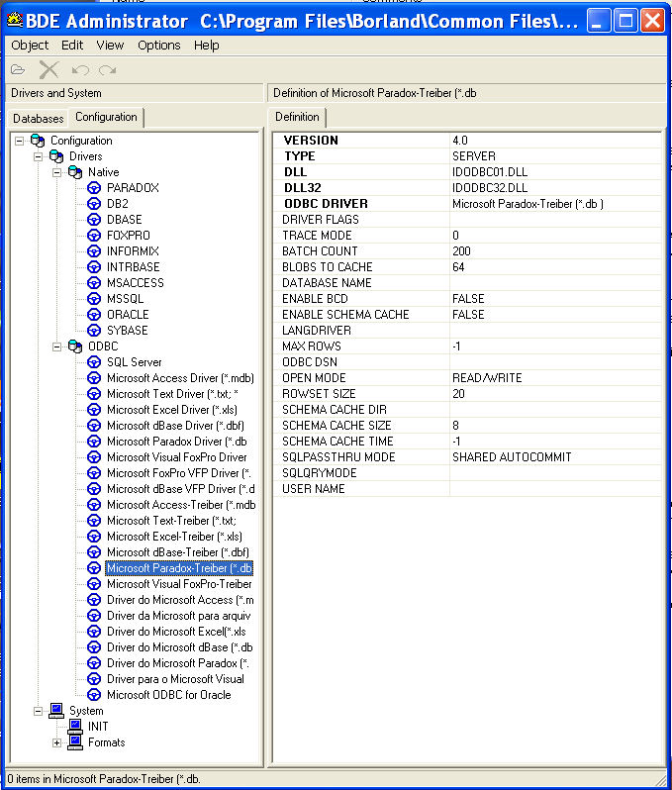Screen dimensions: 672x790
Task: Expand the Formats tree node
Action: pyautogui.click(x=56, y=742)
